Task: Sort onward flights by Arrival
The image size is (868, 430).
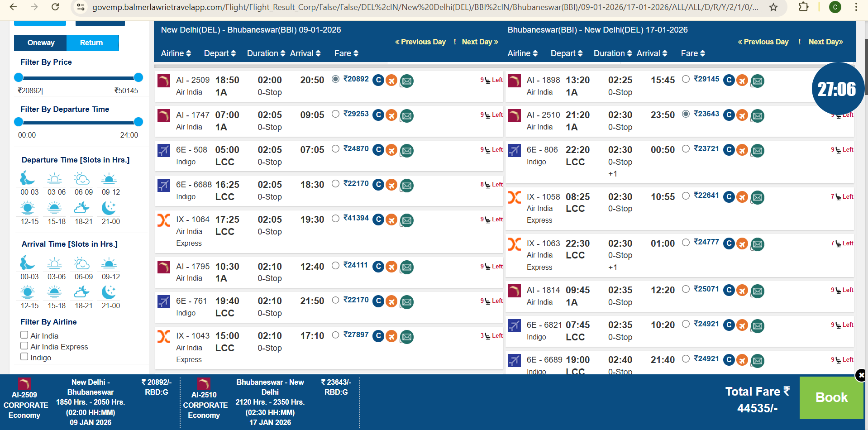Action: pos(305,53)
